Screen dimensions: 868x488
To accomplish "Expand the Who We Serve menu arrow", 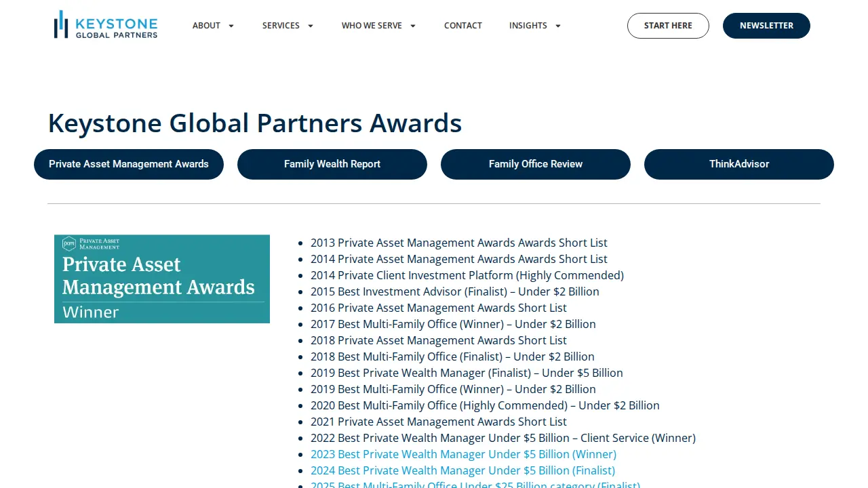I will [x=413, y=26].
